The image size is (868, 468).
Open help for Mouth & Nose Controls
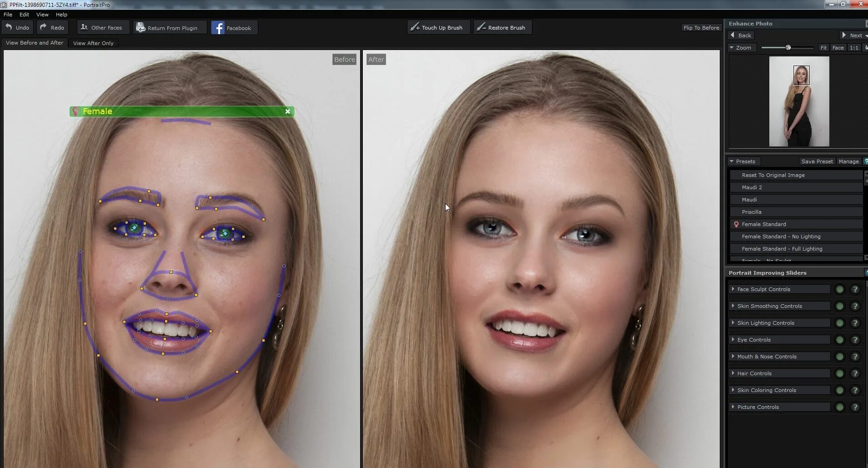[855, 357]
